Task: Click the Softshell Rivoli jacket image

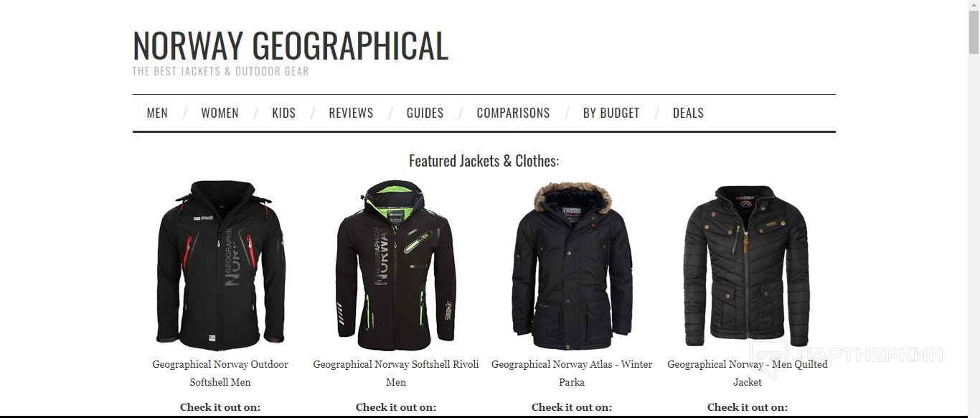Action: 396,265
